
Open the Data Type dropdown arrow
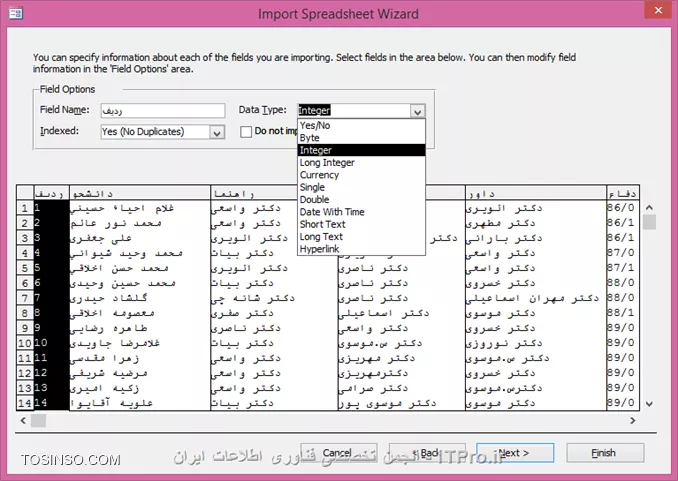(417, 111)
